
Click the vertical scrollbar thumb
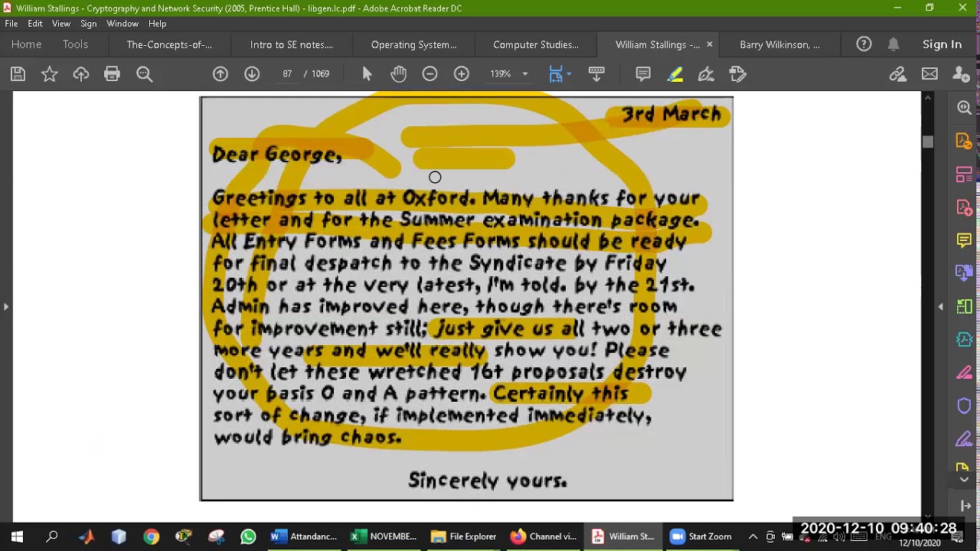928,142
